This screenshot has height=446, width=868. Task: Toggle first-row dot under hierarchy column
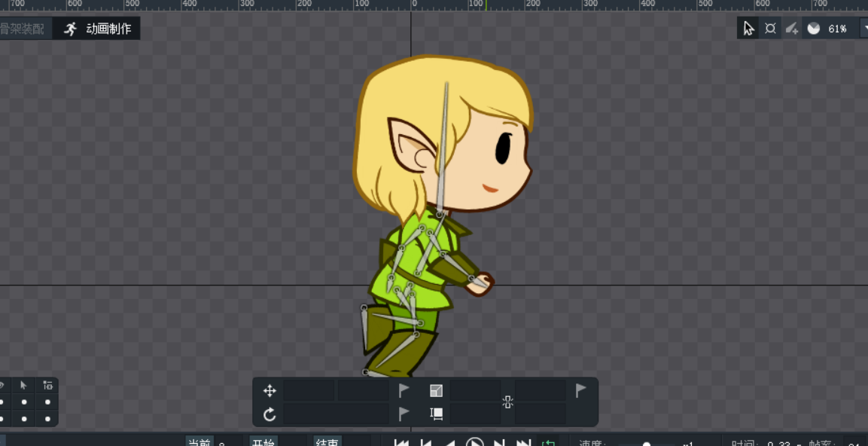click(47, 402)
